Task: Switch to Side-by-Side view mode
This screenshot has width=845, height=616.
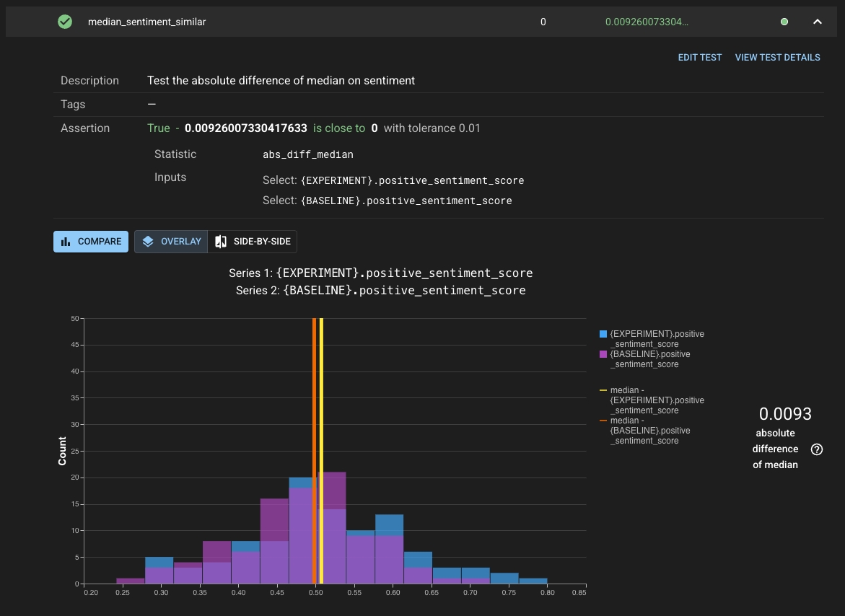Action: (253, 242)
